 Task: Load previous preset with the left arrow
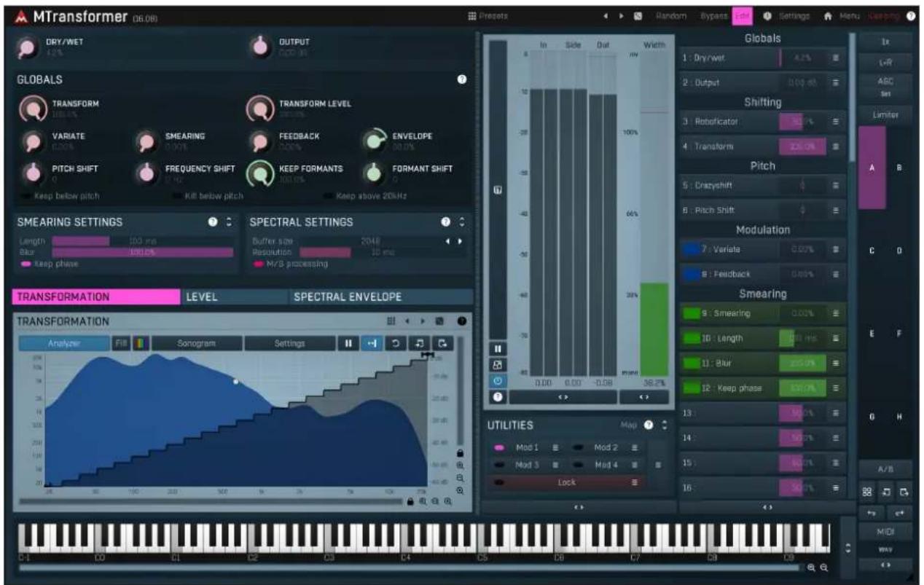point(606,15)
